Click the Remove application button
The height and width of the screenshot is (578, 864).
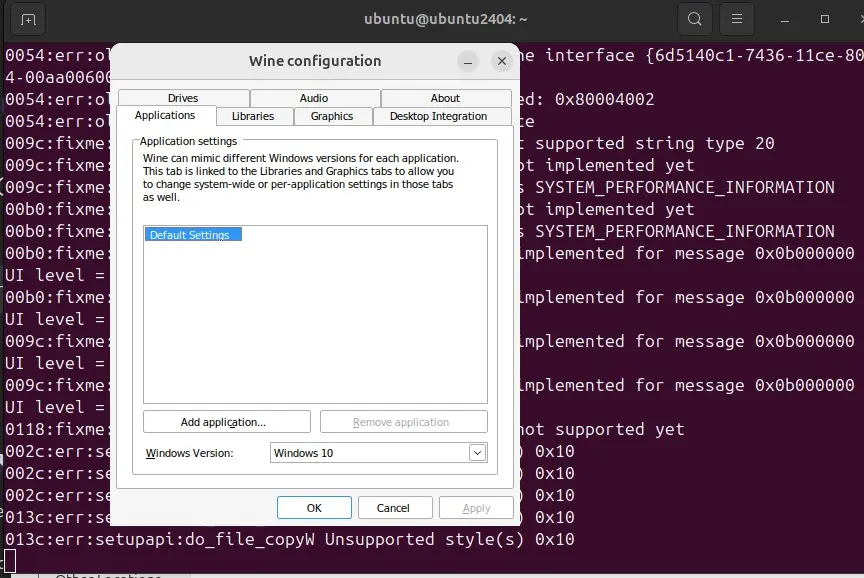[x=403, y=422]
